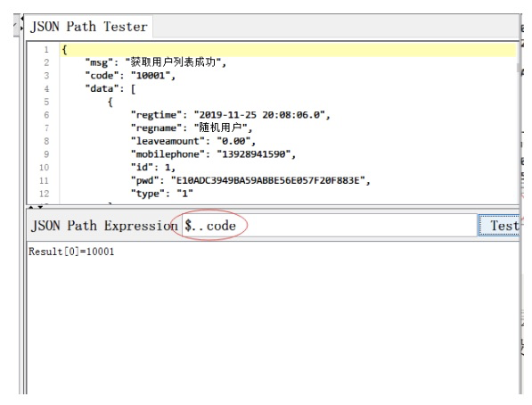Focus the JSON Path Expression input field

330,226
